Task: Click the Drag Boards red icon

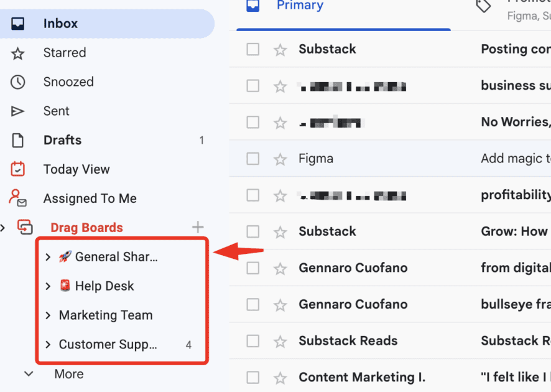Action: [x=25, y=227]
